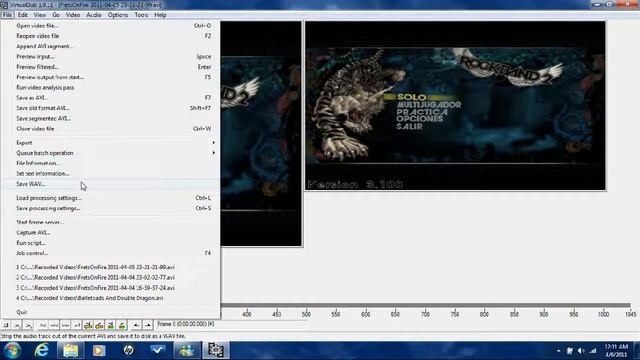Click the volume speaker tray icon
The height and width of the screenshot is (360, 640).
581,351
